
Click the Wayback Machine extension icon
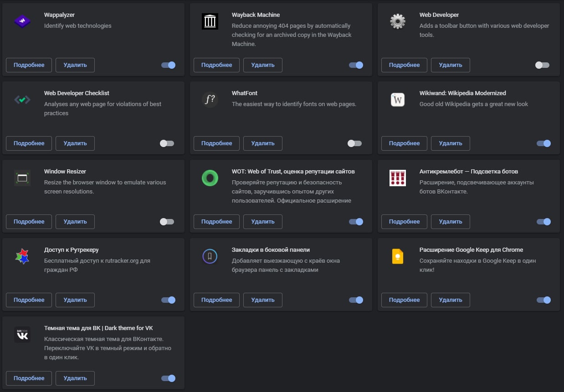pos(210,21)
